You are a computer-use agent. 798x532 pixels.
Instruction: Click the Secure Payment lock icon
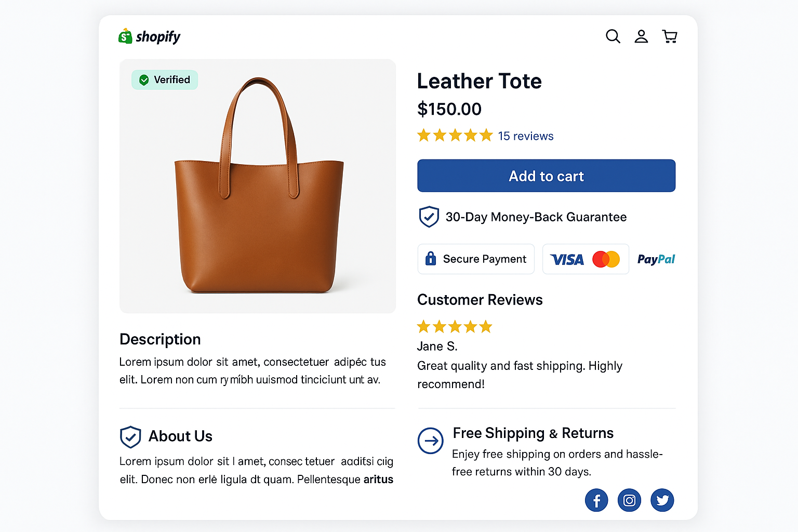(430, 259)
